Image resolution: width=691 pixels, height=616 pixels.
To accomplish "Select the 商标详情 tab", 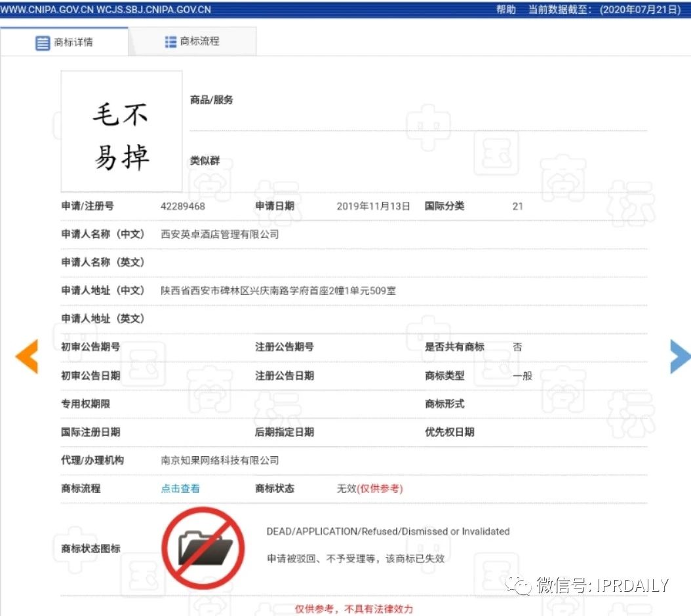I will (72, 41).
